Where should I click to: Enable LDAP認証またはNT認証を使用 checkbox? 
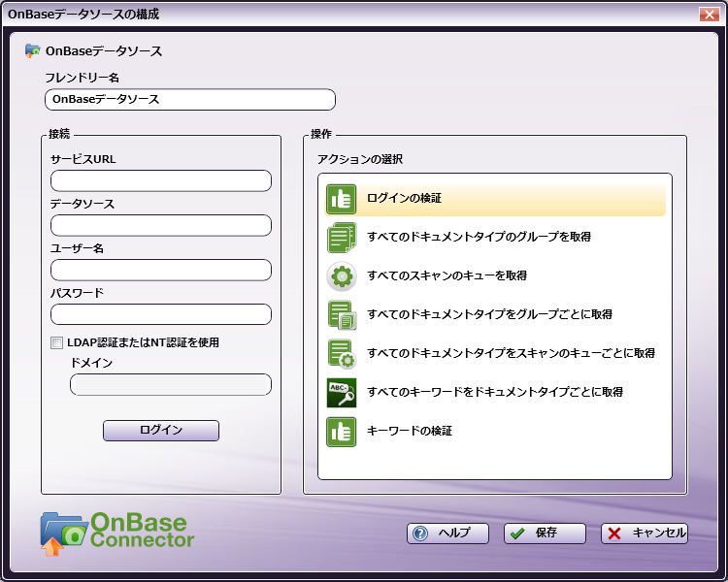point(57,342)
